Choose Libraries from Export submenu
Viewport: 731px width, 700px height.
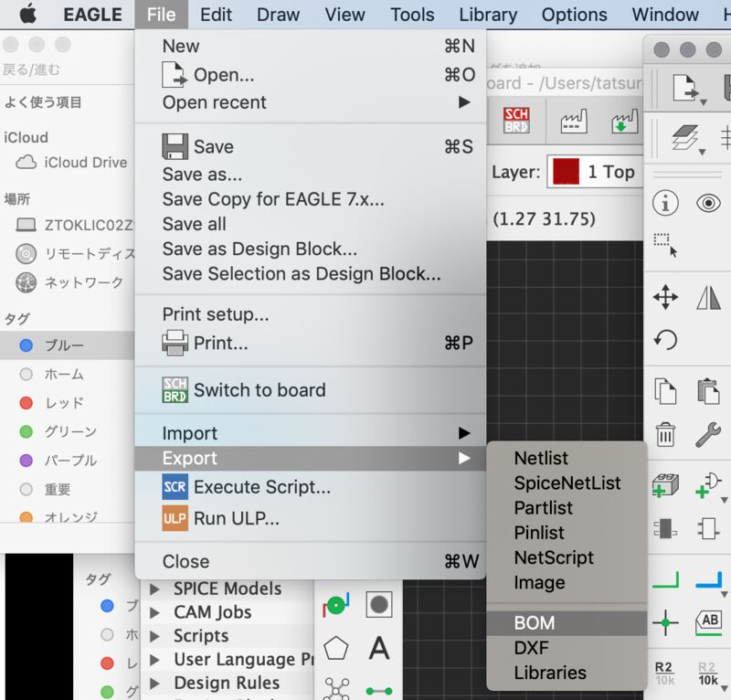click(567, 673)
